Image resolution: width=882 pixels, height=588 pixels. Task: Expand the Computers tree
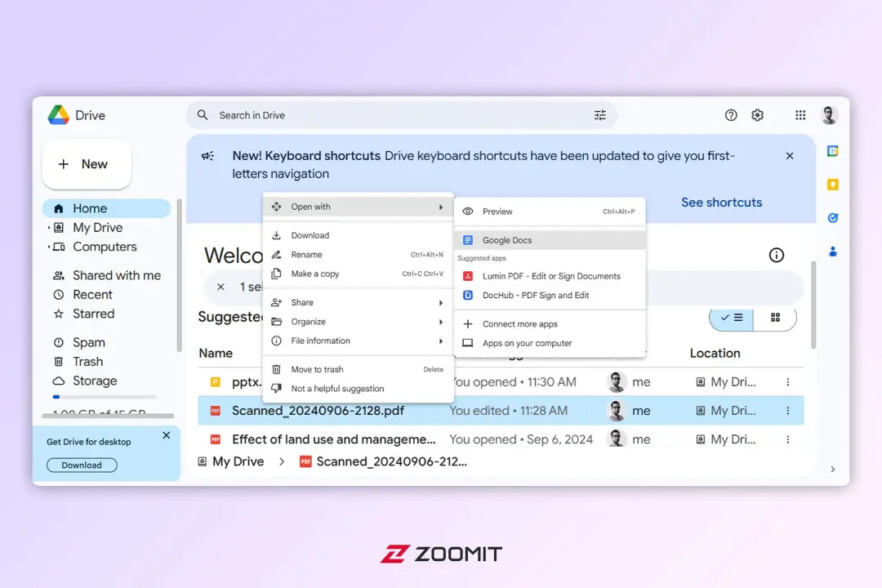[49, 247]
